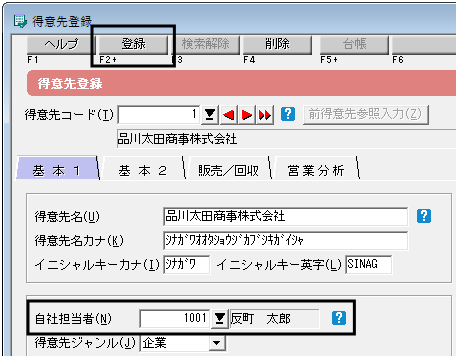Focus the 自社担当者 code field 1001
This screenshot has height=364, width=456.
175,319
